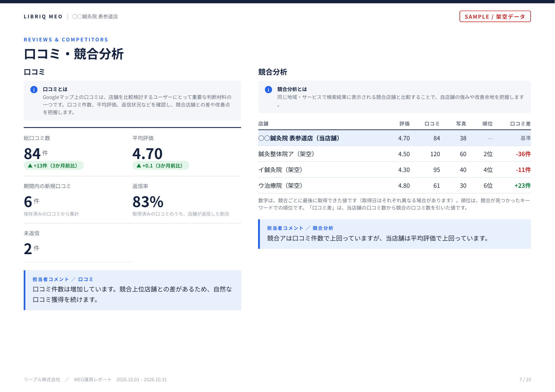Click the 担当者コメント ／ 口コミ label
Screen dimensions: 555x392
pos(63,279)
